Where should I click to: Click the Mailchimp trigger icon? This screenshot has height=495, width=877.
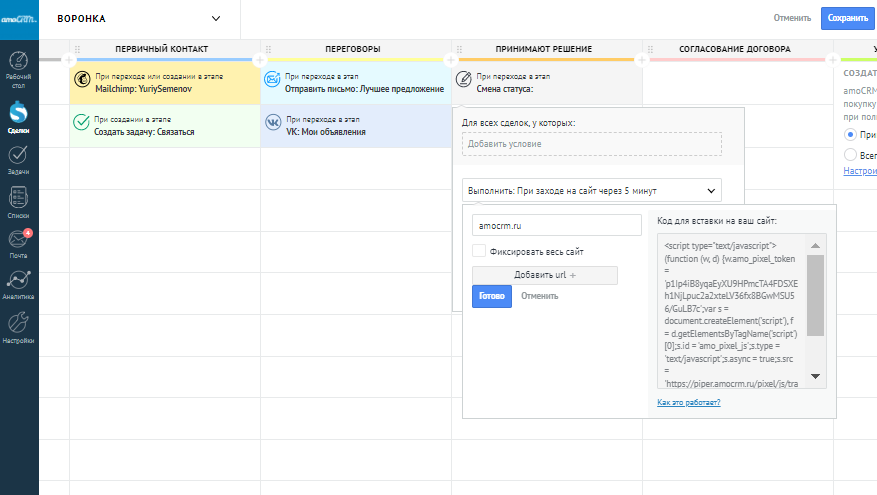point(82,81)
